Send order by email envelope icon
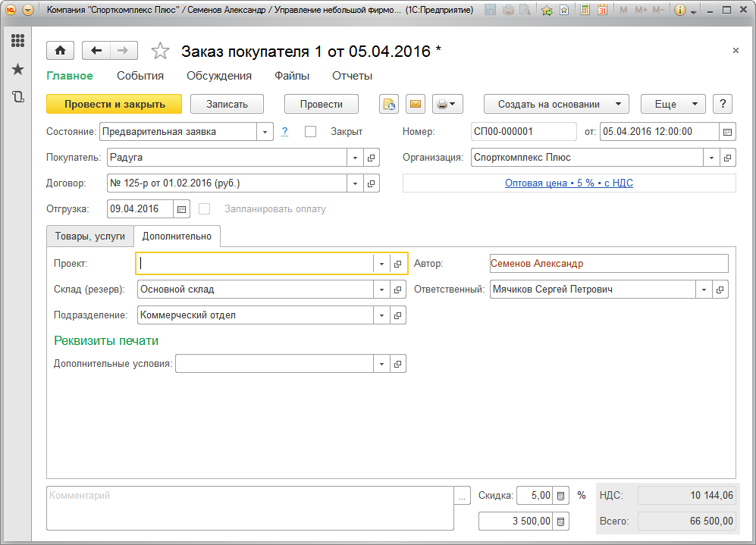The height and width of the screenshot is (545, 756). pos(415,104)
